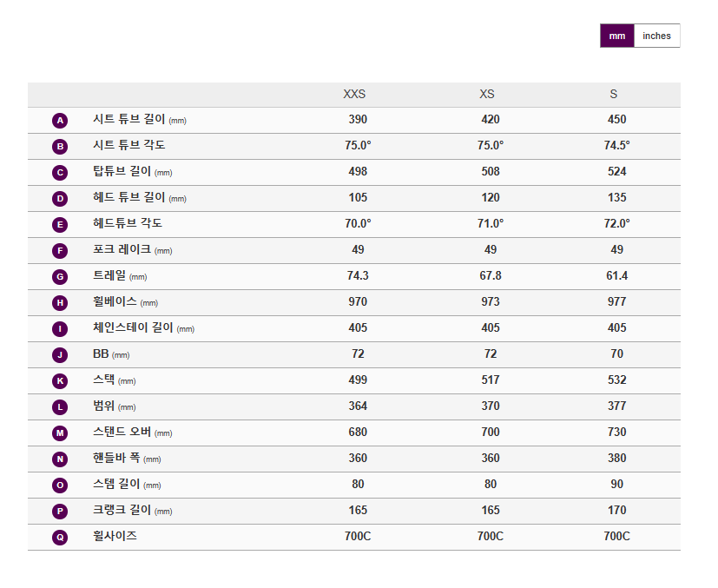Select the 390 seat tube value
The image size is (718, 588).
coord(358,120)
